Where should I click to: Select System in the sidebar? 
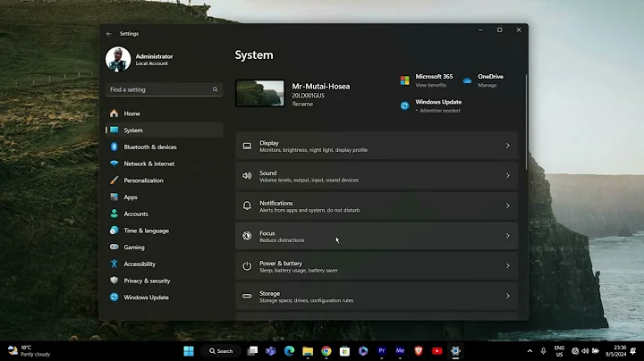[x=165, y=130]
